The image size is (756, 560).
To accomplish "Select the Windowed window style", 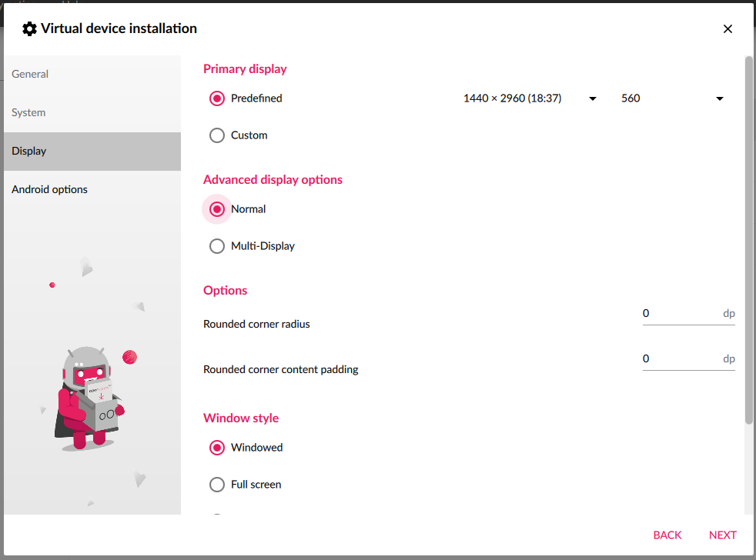I will pyautogui.click(x=217, y=448).
